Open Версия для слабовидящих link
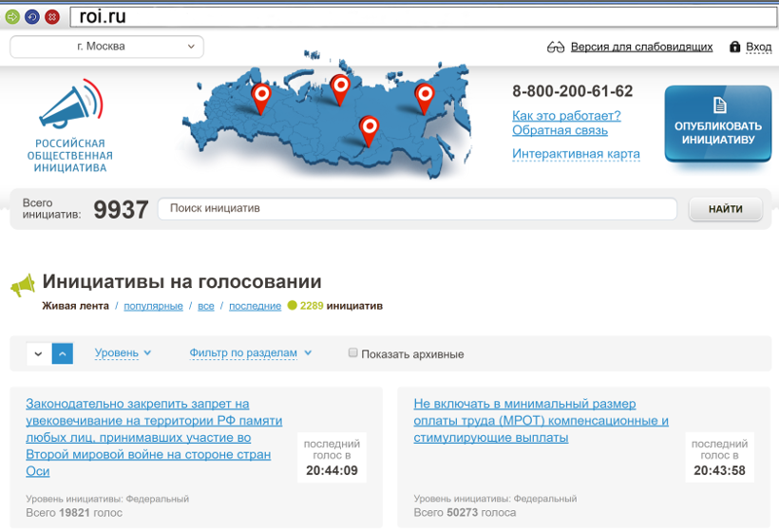Viewport: 779px width, 532px height. pyautogui.click(x=641, y=47)
